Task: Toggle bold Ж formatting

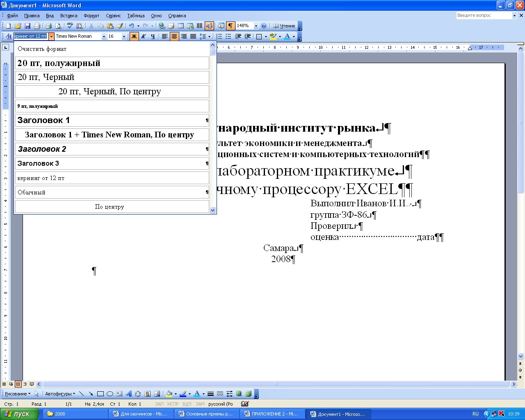Action: tap(134, 37)
